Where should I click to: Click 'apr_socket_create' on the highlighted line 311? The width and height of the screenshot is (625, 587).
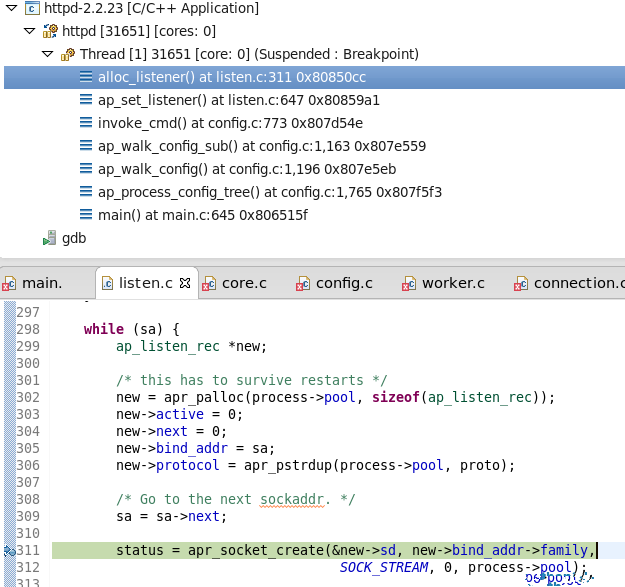pos(256,550)
